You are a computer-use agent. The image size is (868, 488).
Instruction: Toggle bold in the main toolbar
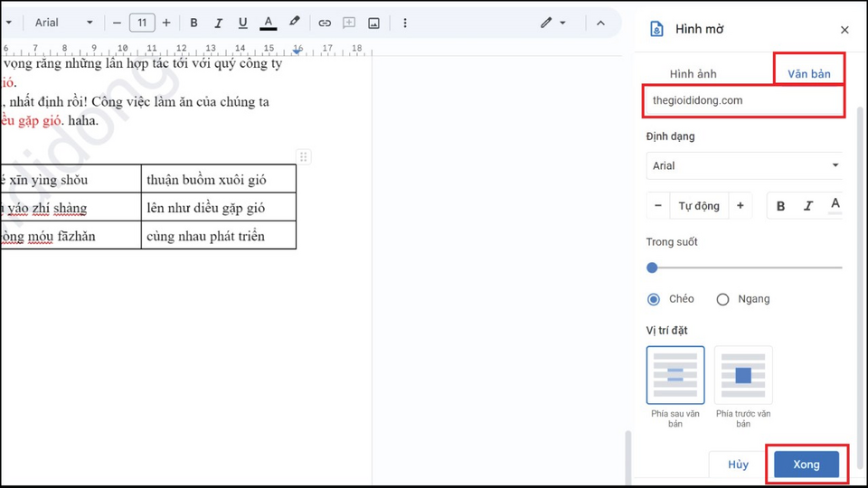[x=193, y=23]
